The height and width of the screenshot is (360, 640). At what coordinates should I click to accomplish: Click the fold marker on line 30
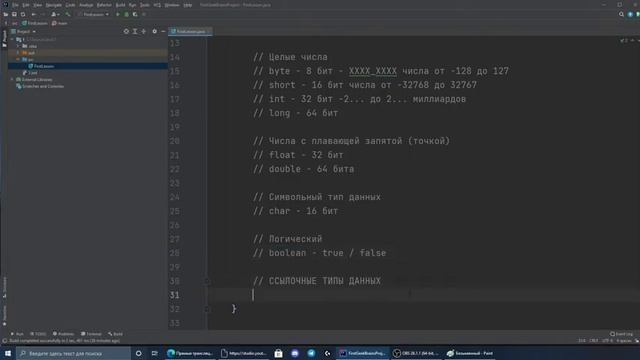point(207,281)
